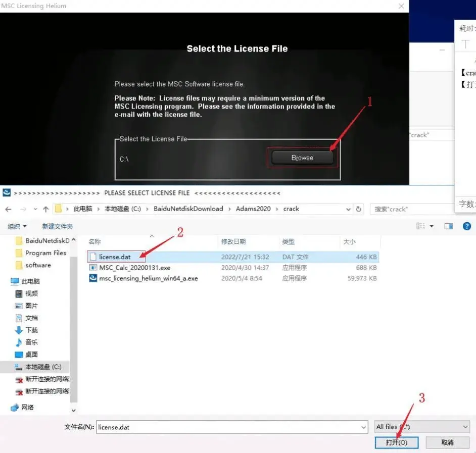This screenshot has width=476, height=453.
Task: Click 新建文件夹 to create a folder
Action: click(58, 226)
